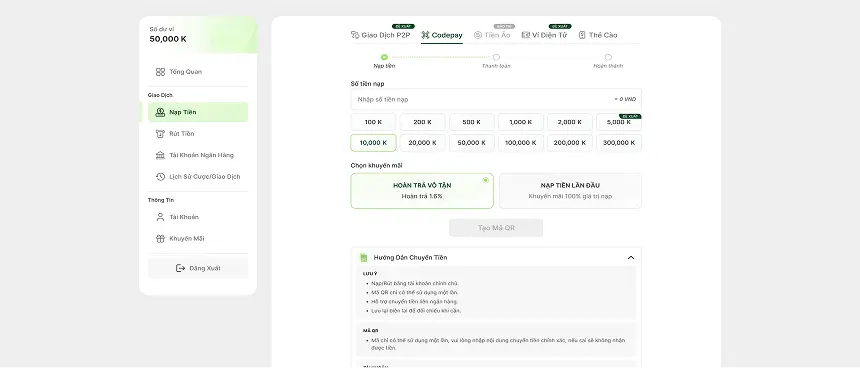Viewport: 860px width, 368px height.
Task: Select the HOÀN TRẢ VÔ TẬN promotion
Action: (x=422, y=191)
